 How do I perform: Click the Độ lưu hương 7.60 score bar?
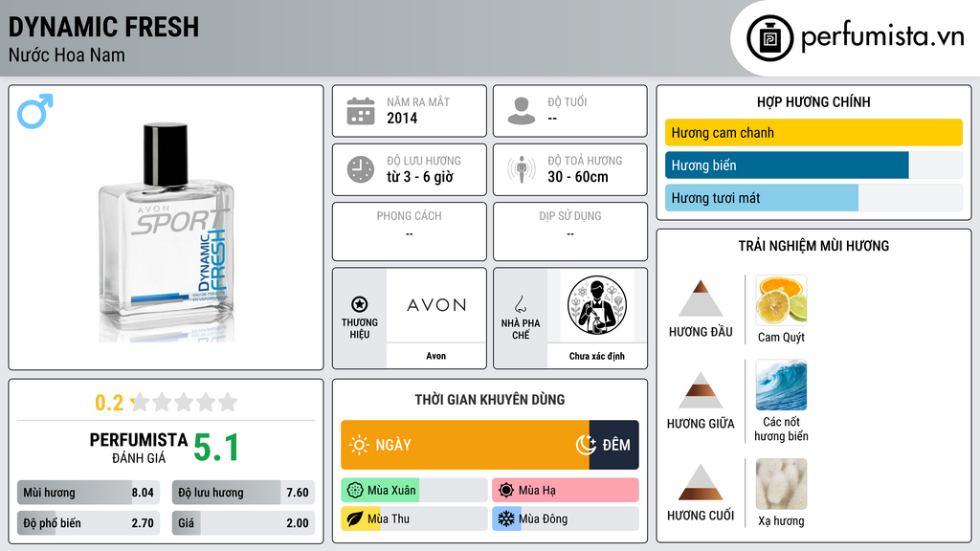(x=244, y=493)
